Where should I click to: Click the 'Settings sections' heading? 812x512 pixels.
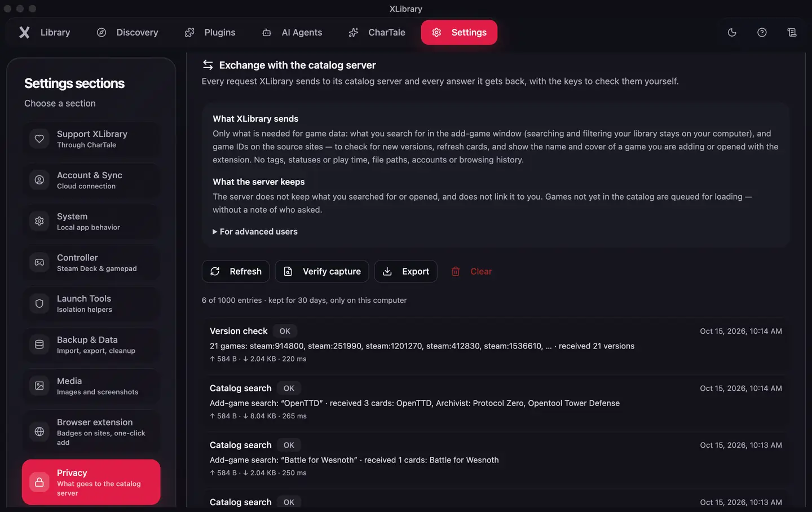click(74, 83)
